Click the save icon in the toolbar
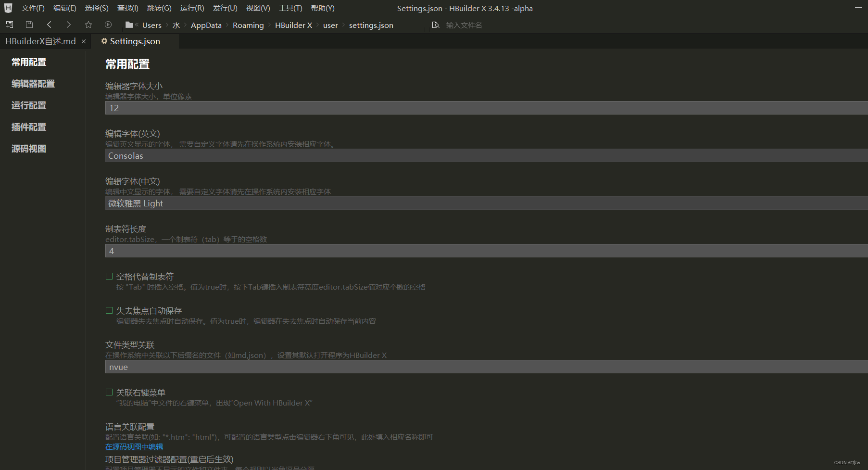The image size is (868, 470). tap(29, 24)
